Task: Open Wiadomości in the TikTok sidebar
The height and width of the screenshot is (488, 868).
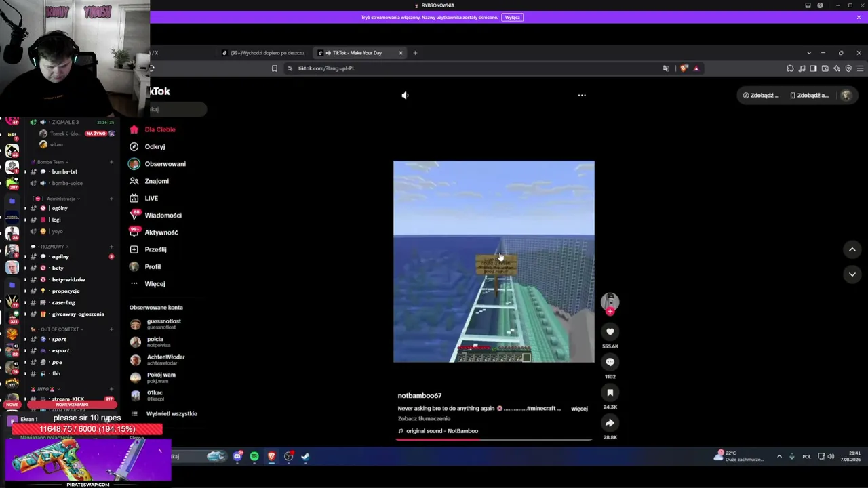Action: click(155, 215)
